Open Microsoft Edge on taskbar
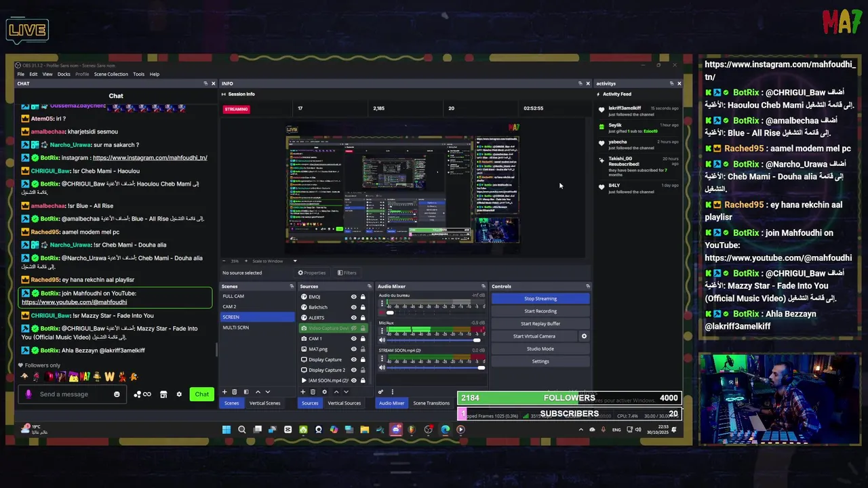This screenshot has width=868, height=488. coord(446,429)
